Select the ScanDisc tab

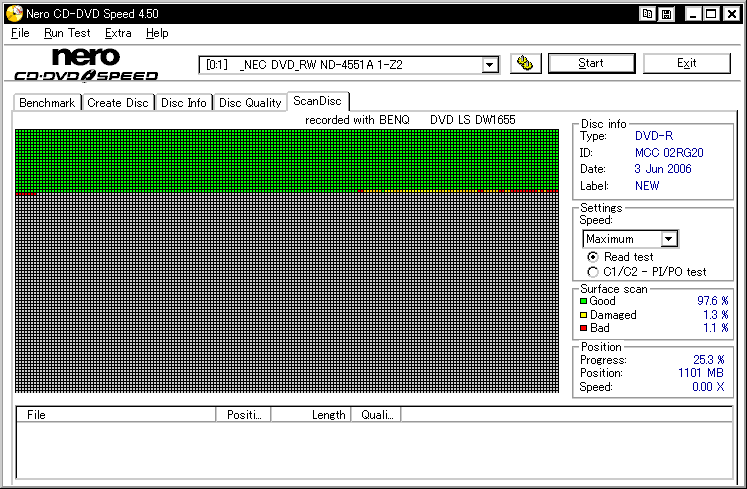click(317, 101)
